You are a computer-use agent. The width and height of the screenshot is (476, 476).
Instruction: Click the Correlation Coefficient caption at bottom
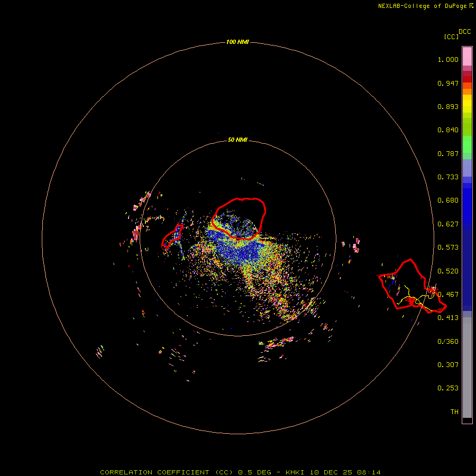[240, 472]
